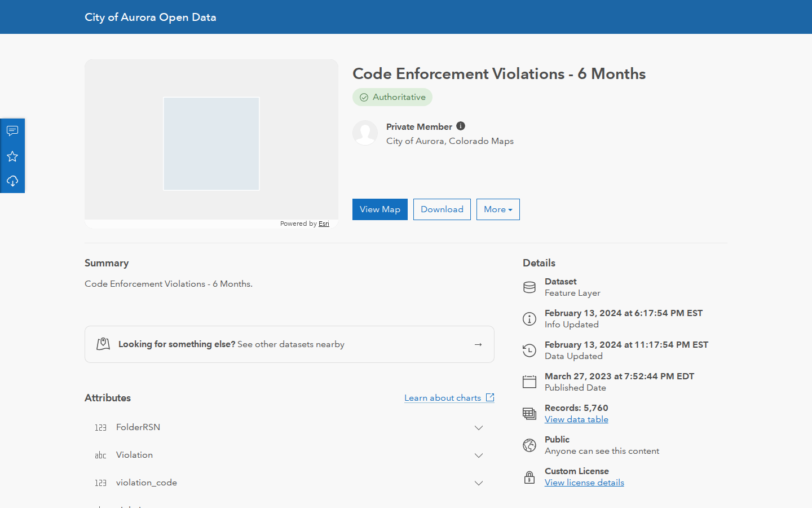Click See other datasets nearby text
The image size is (812, 508).
click(291, 344)
